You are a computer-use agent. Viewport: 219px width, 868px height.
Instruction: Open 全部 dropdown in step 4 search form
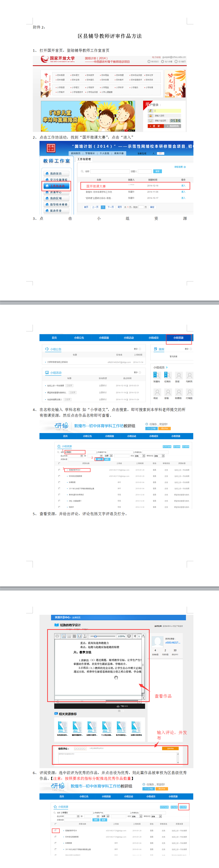coord(108,456)
